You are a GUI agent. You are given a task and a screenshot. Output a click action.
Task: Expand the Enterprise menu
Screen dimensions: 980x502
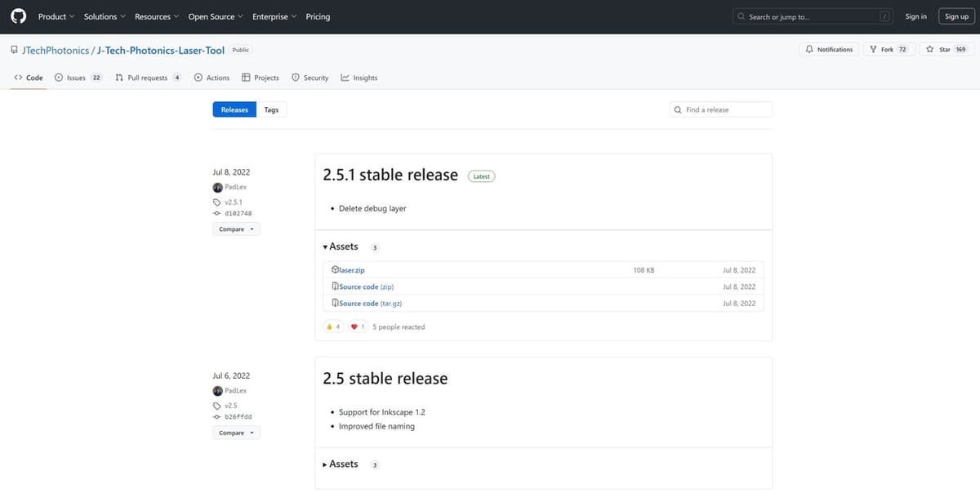coord(274,16)
